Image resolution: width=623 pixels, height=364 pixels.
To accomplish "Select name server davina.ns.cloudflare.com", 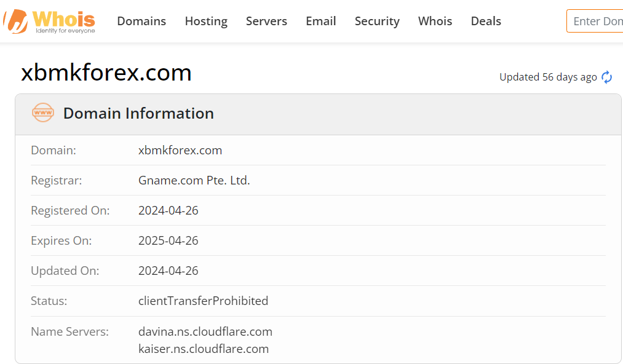I will [x=205, y=331].
